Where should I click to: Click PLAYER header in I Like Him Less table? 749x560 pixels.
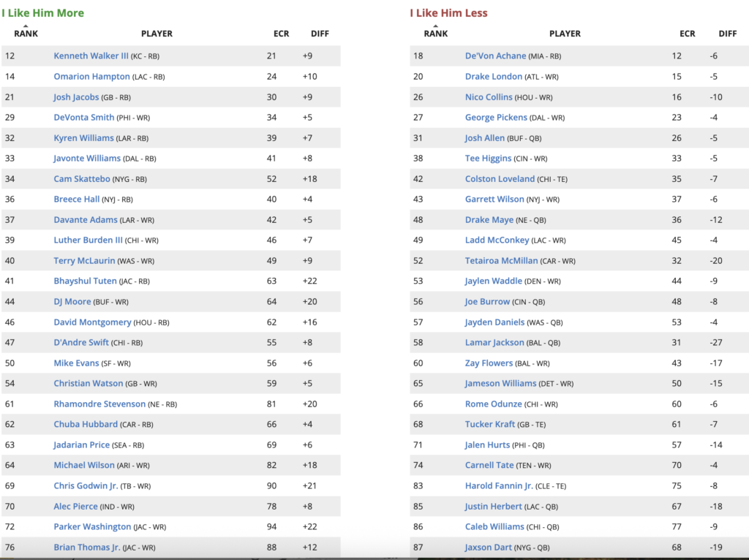(565, 34)
